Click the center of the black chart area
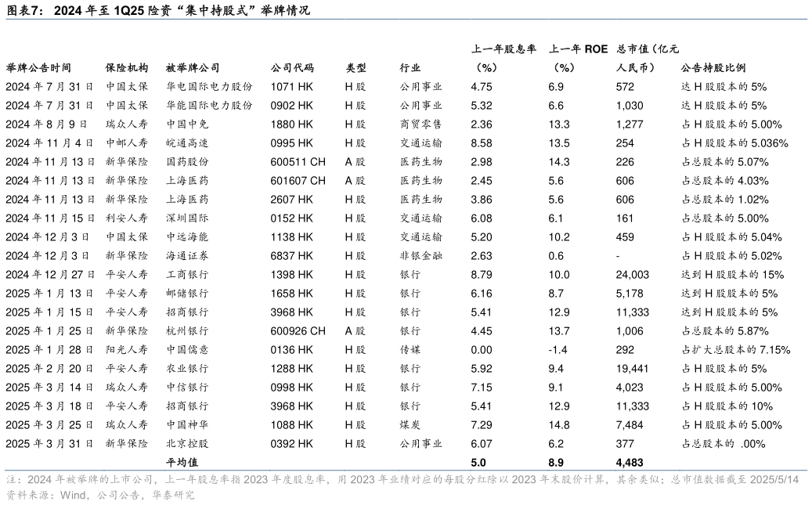 (x=406, y=244)
